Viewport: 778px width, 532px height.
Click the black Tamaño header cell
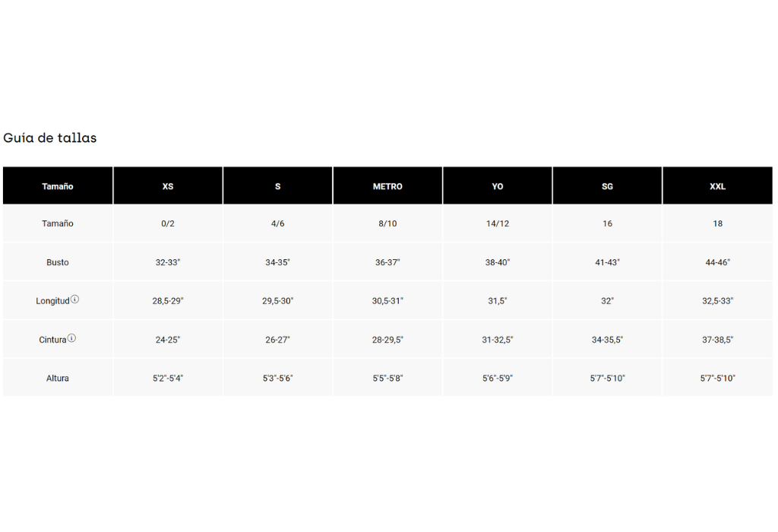coord(58,185)
